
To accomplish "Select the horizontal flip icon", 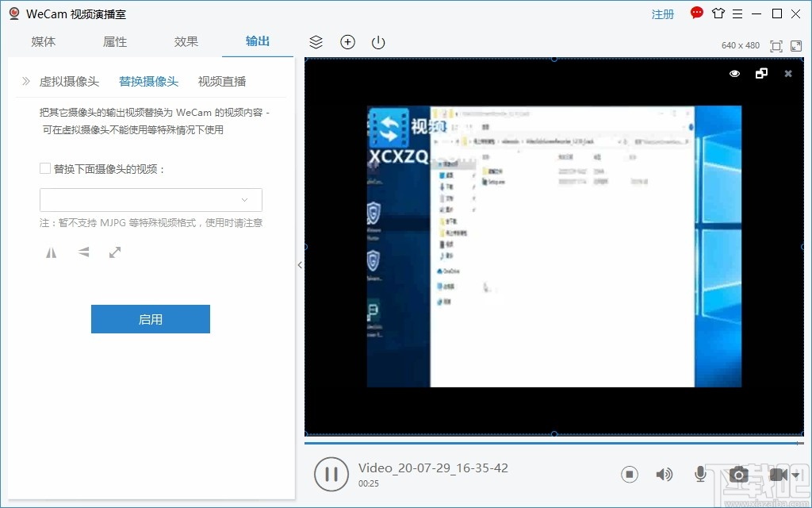I will click(x=51, y=252).
